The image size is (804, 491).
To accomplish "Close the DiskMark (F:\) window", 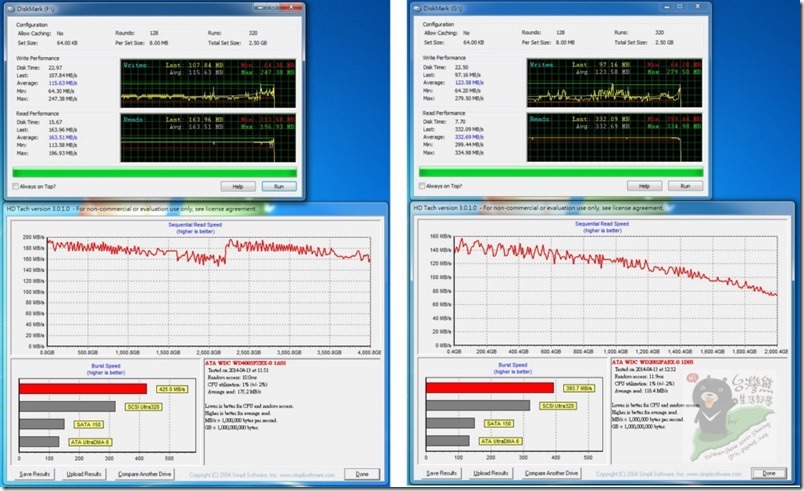I will click(291, 7).
